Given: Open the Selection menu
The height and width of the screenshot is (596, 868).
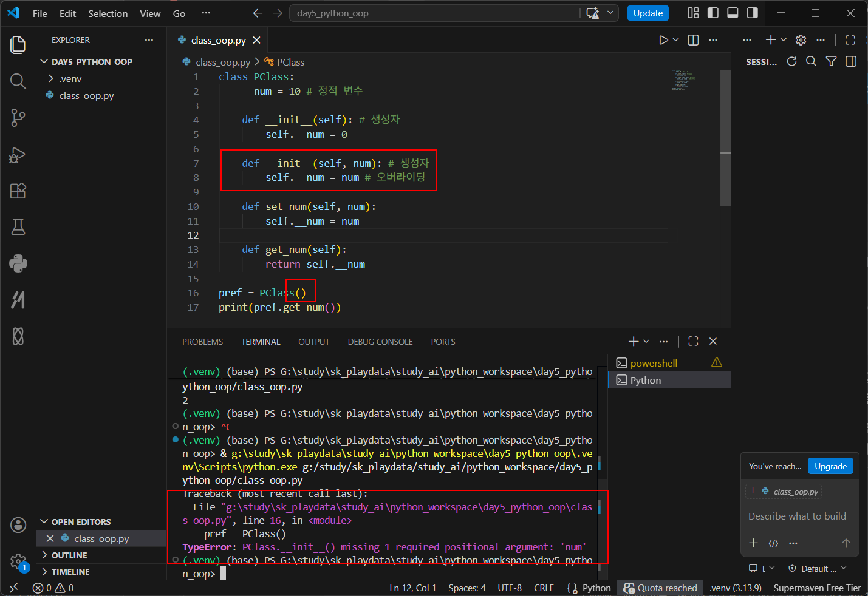Looking at the screenshot, I should click(108, 13).
